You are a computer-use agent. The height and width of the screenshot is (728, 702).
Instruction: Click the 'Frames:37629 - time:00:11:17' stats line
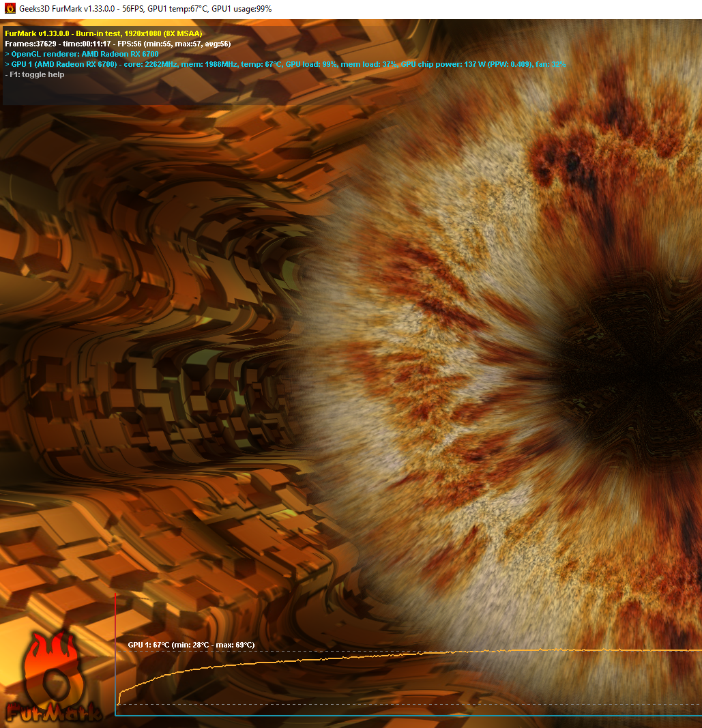pyautogui.click(x=117, y=44)
